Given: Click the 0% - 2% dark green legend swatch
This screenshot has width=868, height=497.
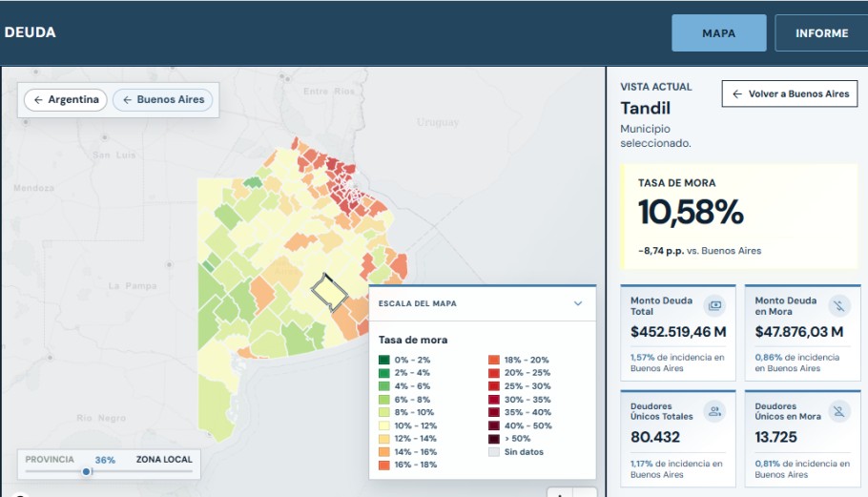Looking at the screenshot, I should click(384, 360).
